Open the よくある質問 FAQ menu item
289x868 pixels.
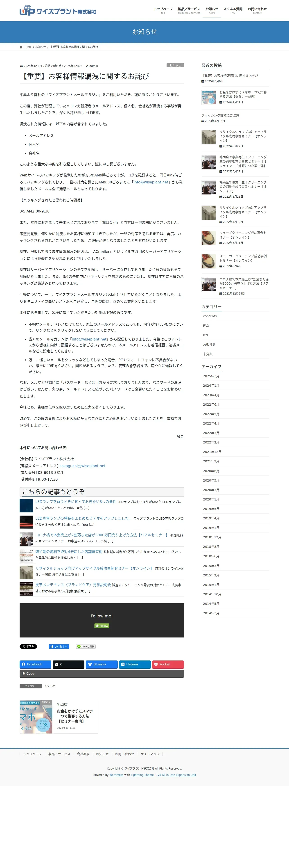pyautogui.click(x=233, y=10)
